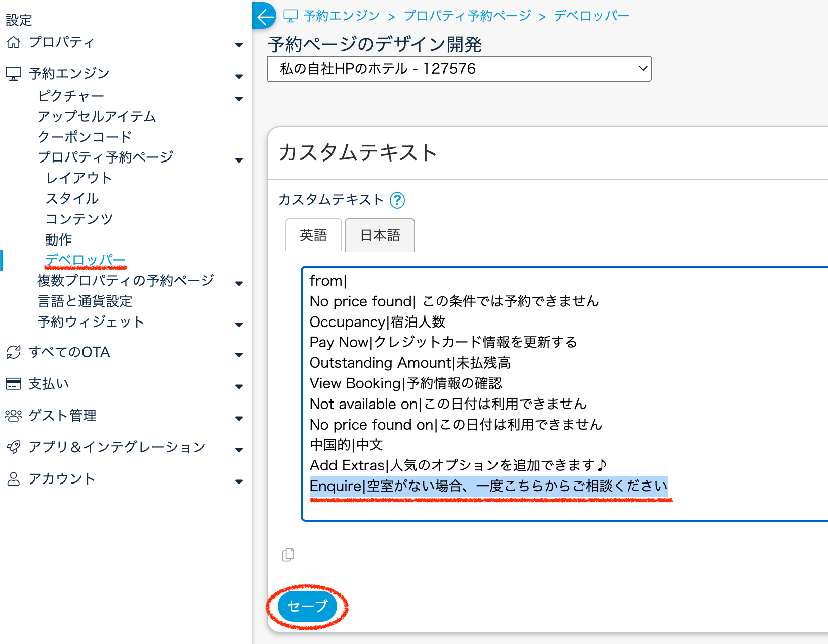The height and width of the screenshot is (644, 828).
Task: Collapse the プロパティ予約ページ menu arrow
Action: pos(239,160)
